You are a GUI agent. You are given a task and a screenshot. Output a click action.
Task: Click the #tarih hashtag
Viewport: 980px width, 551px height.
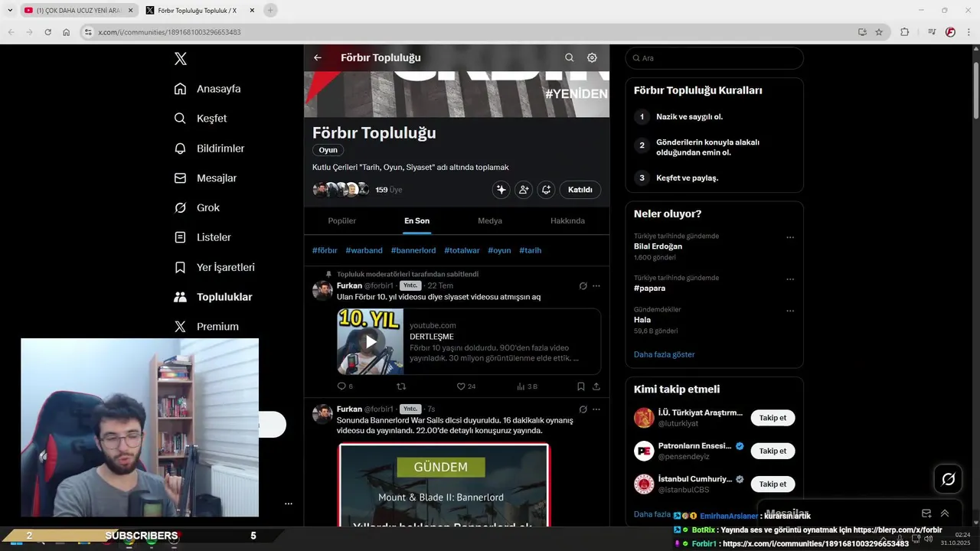(530, 250)
